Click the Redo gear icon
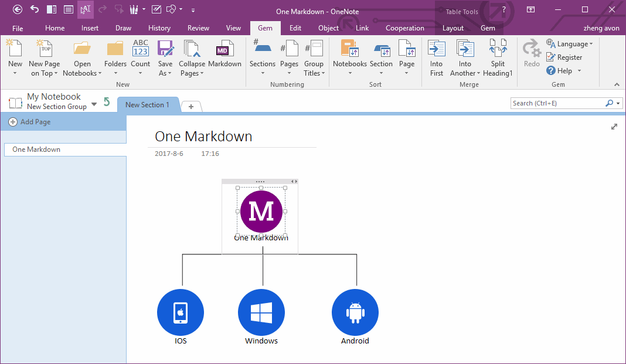Image resolution: width=626 pixels, height=364 pixels. (x=532, y=48)
